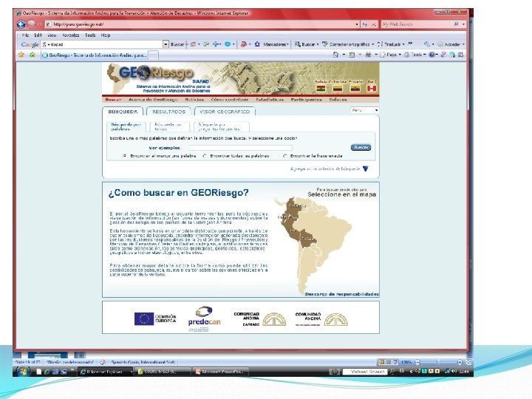Expand Agregar otros criterios de búsqueda

[x=329, y=168]
